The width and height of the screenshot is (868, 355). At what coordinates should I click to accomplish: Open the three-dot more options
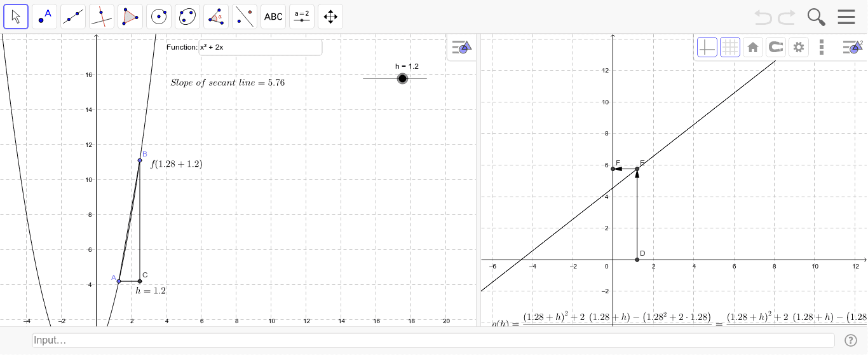pyautogui.click(x=822, y=47)
